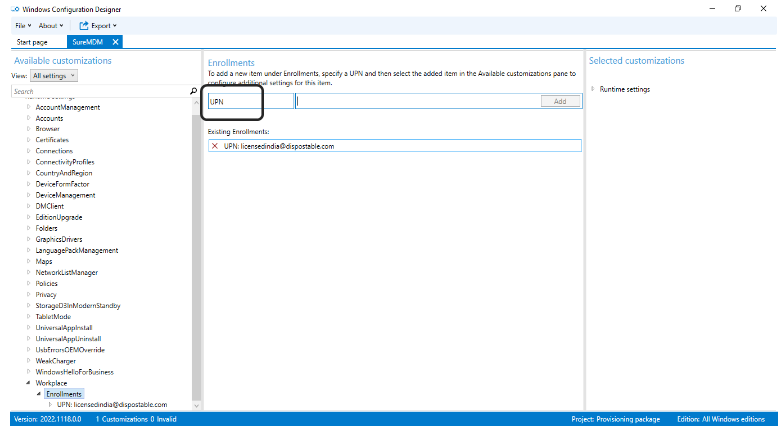Collapse the Workplace node

tap(29, 383)
